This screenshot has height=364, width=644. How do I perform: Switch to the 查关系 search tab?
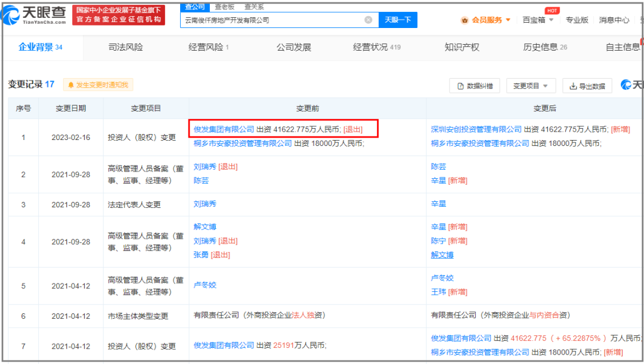coord(254,7)
